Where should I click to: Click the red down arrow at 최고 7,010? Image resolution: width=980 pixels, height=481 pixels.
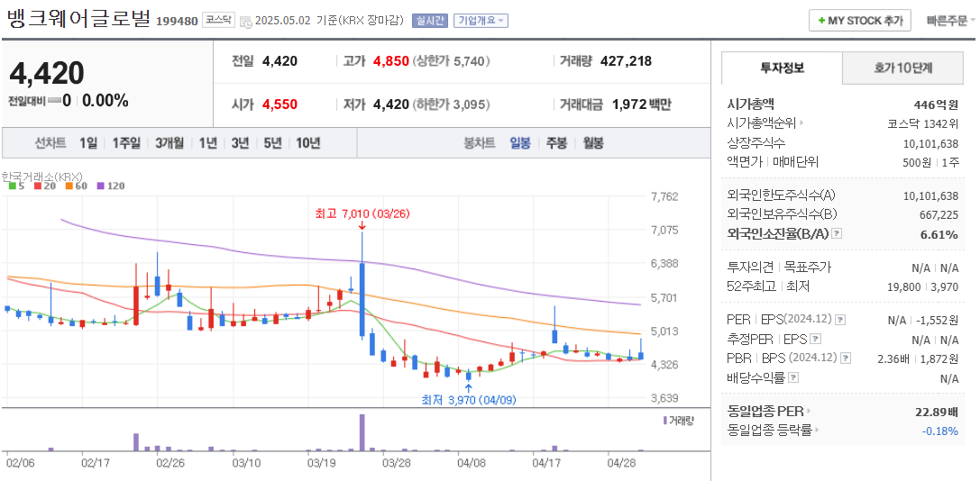click(362, 225)
